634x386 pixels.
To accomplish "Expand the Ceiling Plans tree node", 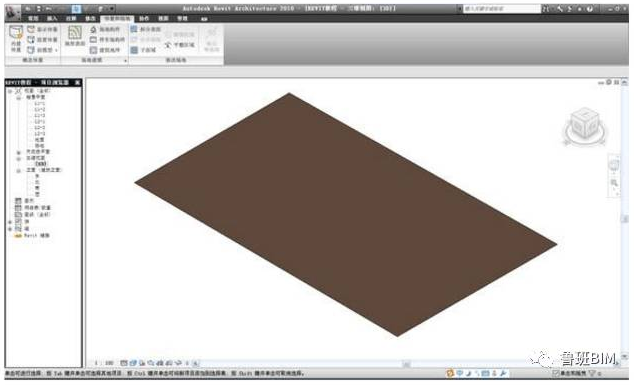I will click(18, 152).
